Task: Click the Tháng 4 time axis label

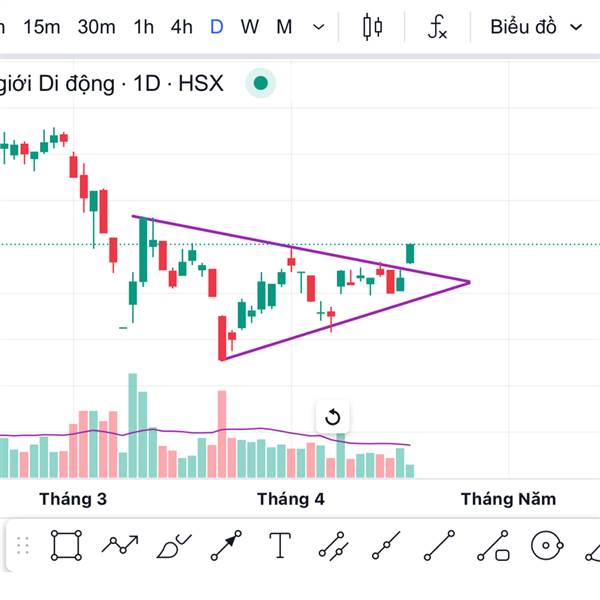Action: (x=291, y=499)
